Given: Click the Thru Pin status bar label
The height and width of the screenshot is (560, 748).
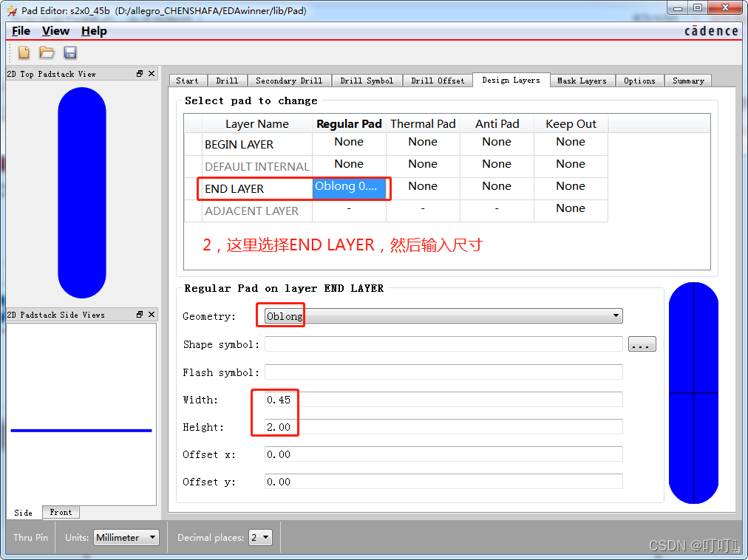Looking at the screenshot, I should 30,538.
